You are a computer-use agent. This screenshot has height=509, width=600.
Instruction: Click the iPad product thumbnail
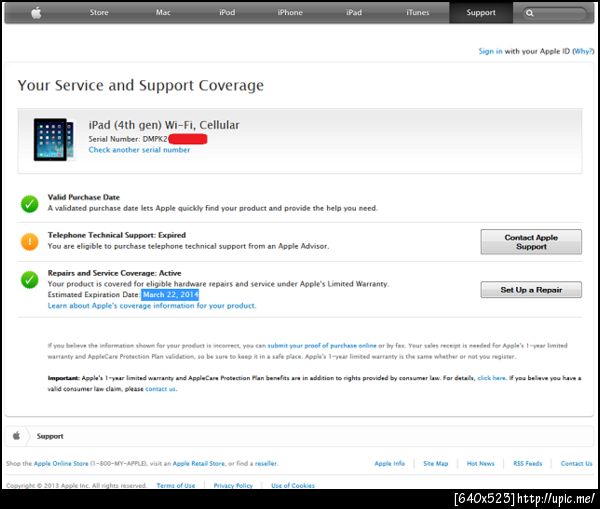point(54,139)
